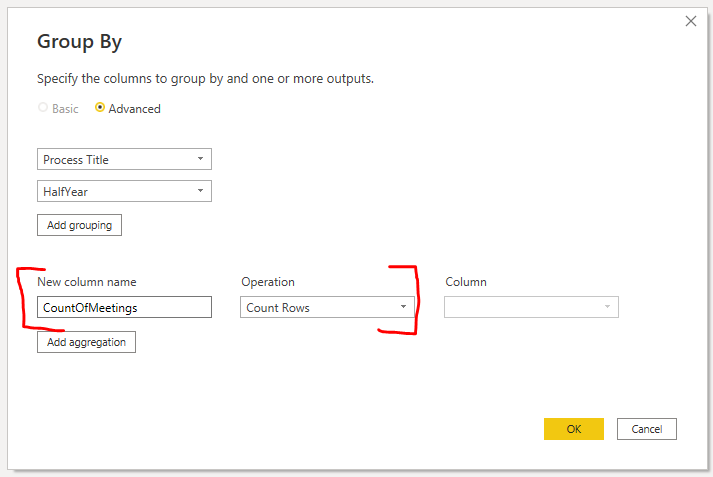
Task: Open the empty Column dropdown
Action: [x=531, y=307]
